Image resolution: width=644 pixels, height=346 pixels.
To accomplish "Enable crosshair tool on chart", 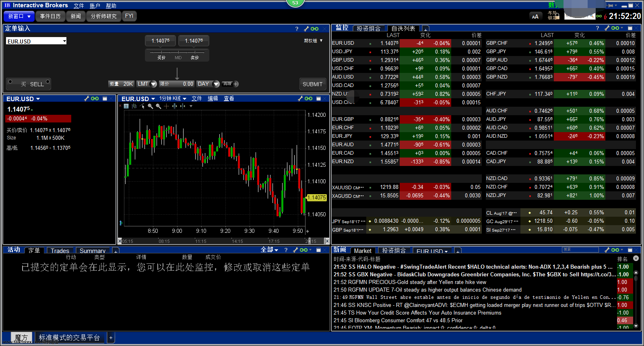I will pyautogui.click(x=166, y=106).
